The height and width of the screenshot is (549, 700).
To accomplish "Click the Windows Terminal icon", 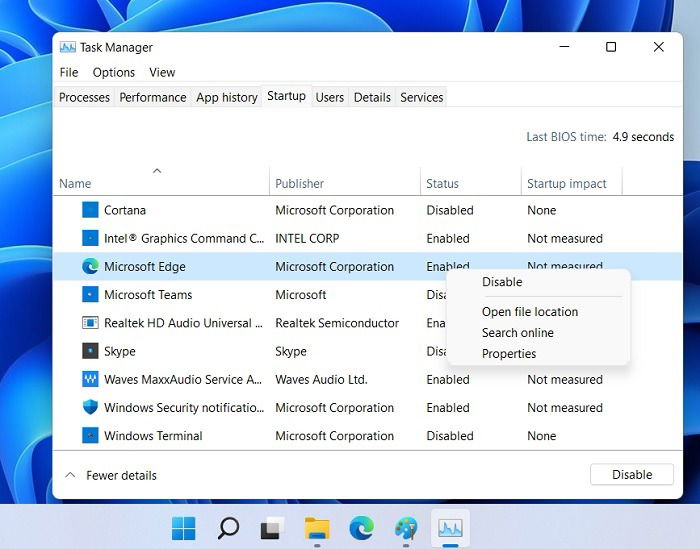I will click(90, 435).
